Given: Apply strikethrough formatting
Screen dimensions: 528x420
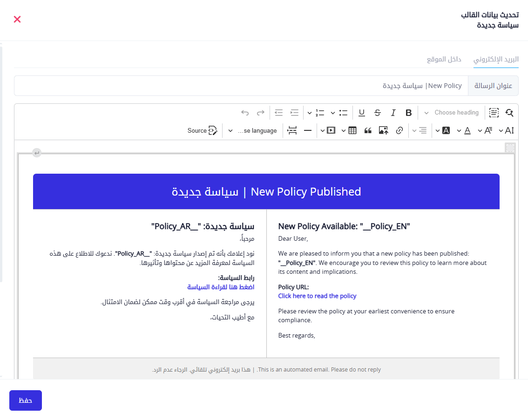Looking at the screenshot, I should pos(378,113).
